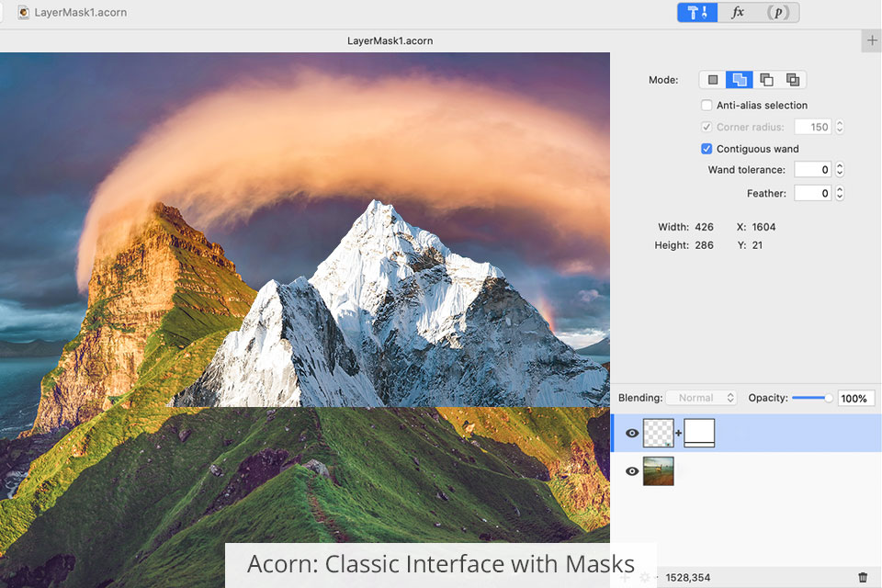Screen dimensions: 882x588
Task: Click the Height: 286 readout
Action: pyautogui.click(x=684, y=245)
